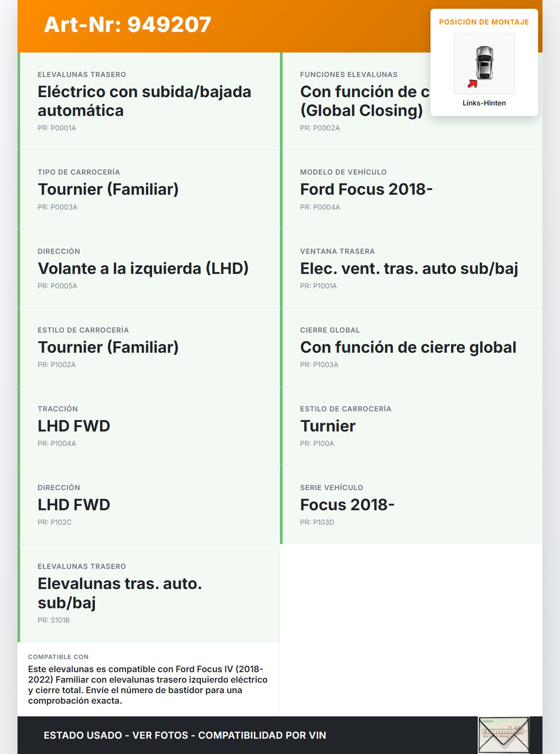The height and width of the screenshot is (754, 560).
Task: Click the COMPATIBLE CON description paragraph
Action: (148, 685)
